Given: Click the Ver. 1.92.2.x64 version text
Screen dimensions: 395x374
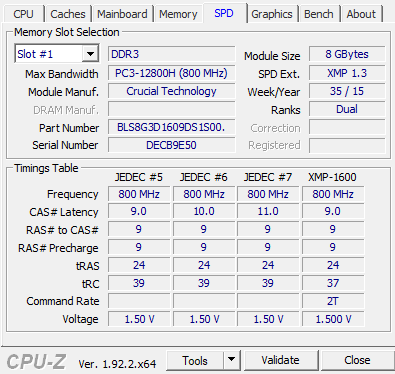Looking at the screenshot, I should click(117, 364).
